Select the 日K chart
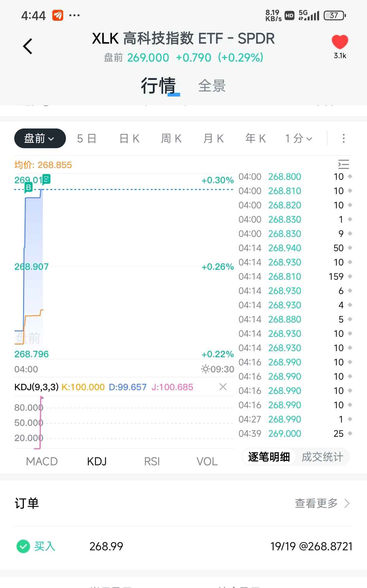The width and height of the screenshot is (367, 588). (129, 138)
